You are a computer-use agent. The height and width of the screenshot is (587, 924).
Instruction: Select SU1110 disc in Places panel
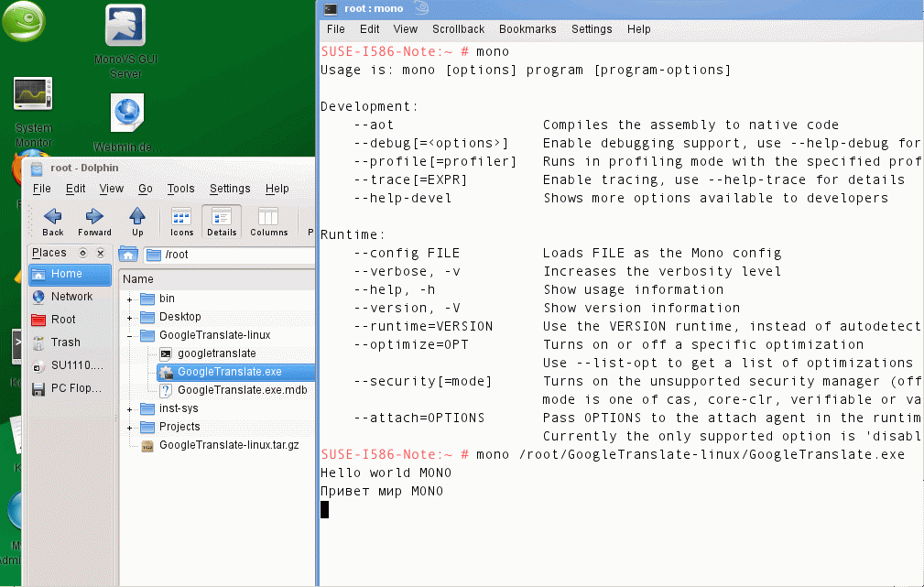click(x=71, y=366)
